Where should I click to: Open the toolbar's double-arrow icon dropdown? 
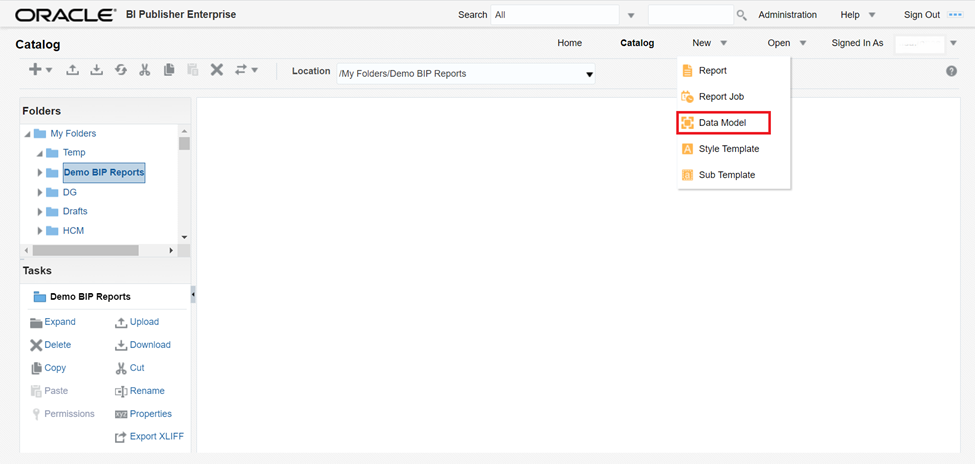(246, 70)
